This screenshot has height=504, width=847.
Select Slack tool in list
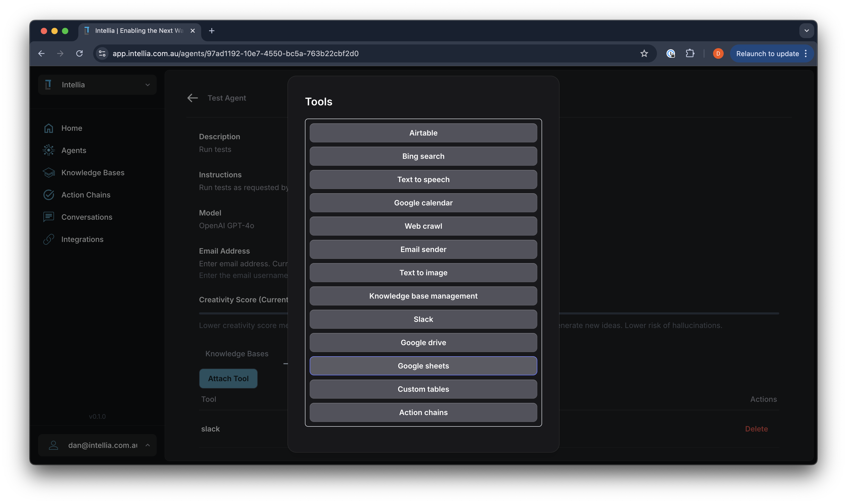423,319
